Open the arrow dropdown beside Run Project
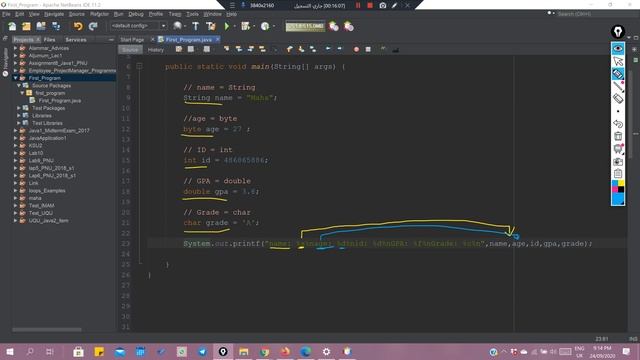Screen dimensions: 640x360 pos(234,27)
